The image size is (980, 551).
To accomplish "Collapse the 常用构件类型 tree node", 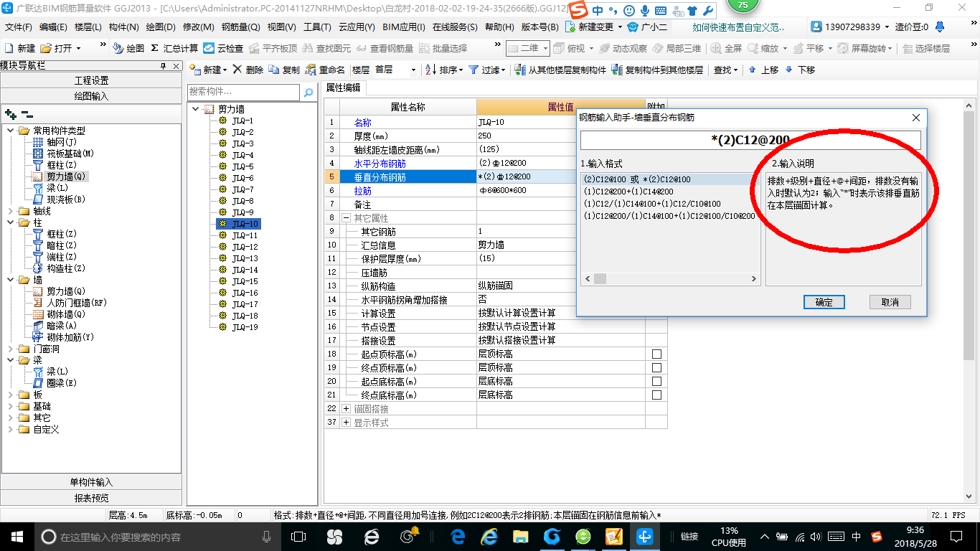I will [11, 131].
